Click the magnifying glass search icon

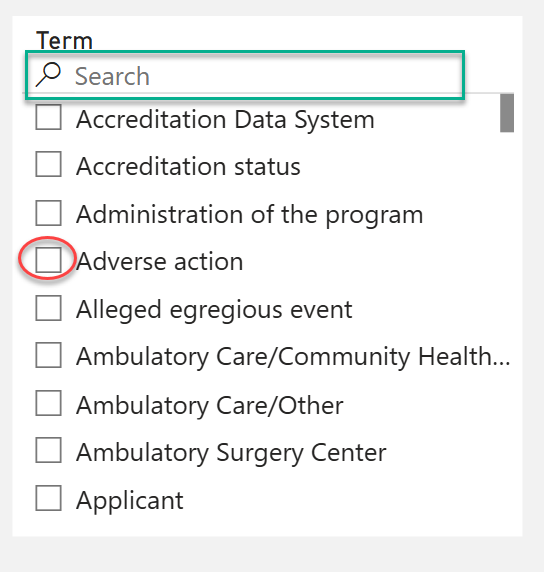click(x=48, y=75)
